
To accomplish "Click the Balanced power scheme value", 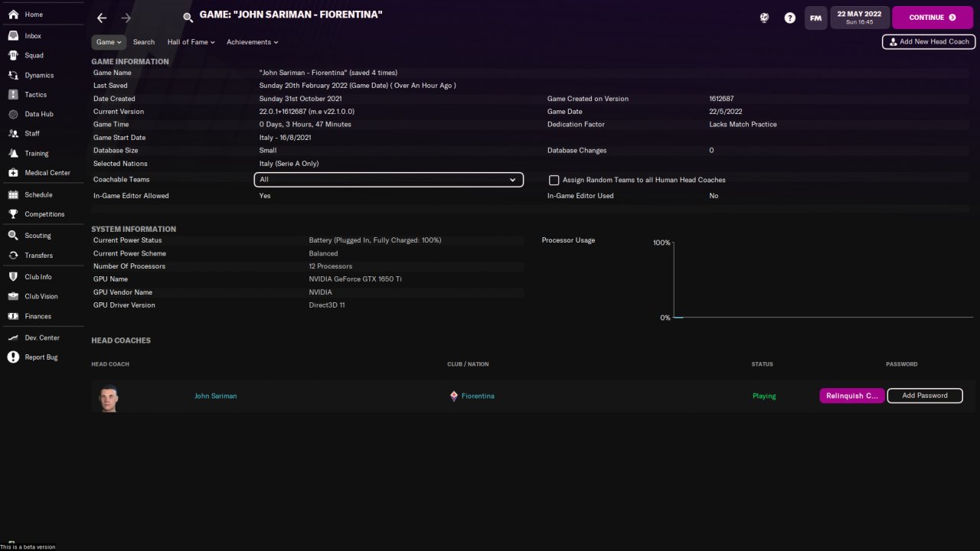I will tap(324, 253).
